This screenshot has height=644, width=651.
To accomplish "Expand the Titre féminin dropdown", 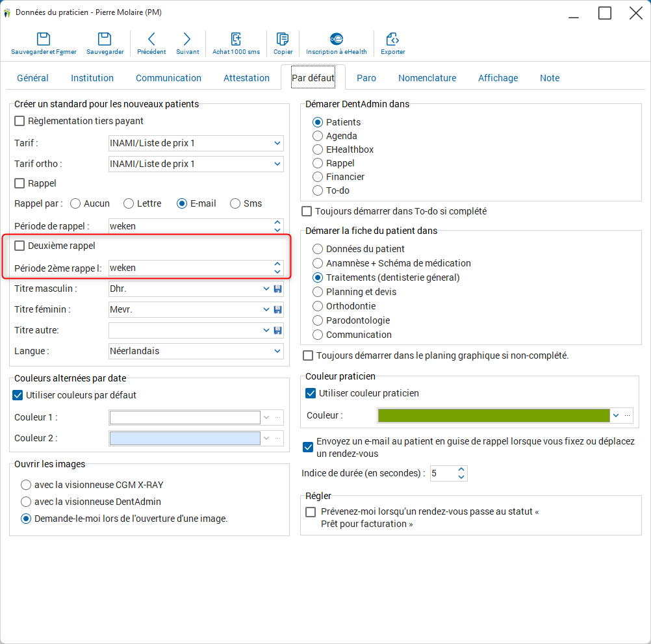I will click(266, 310).
